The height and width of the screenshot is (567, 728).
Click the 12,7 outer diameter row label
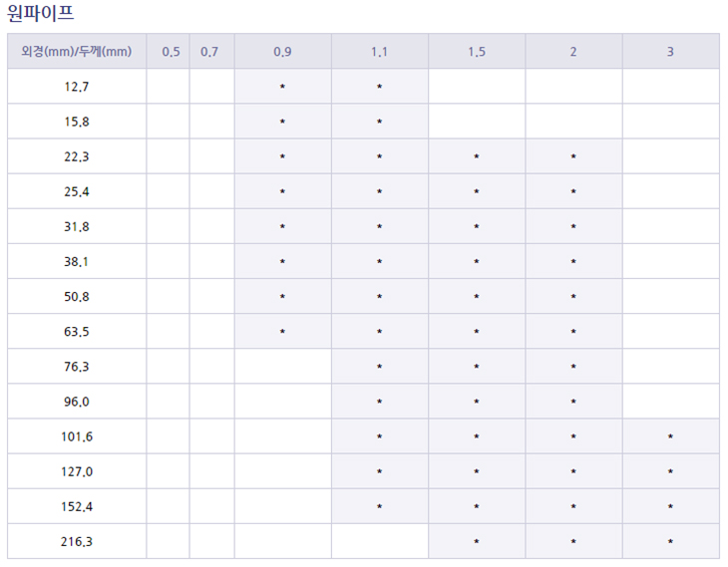[76, 87]
